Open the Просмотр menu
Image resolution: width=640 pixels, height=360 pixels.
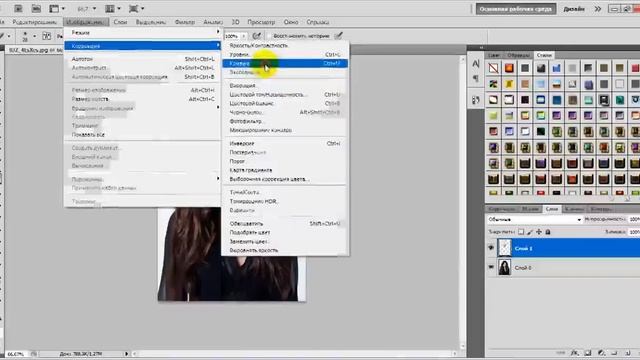pos(261,22)
